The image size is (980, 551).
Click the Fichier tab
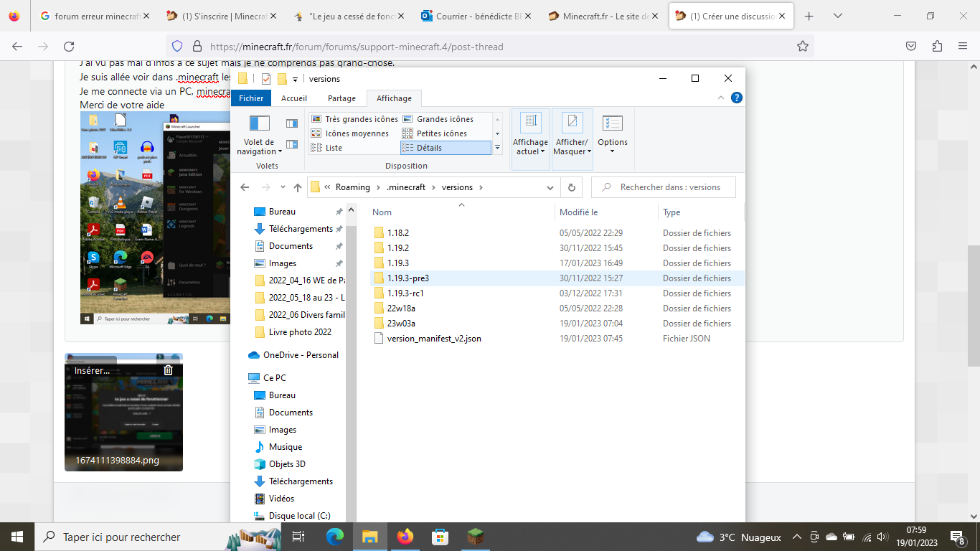pos(251,98)
